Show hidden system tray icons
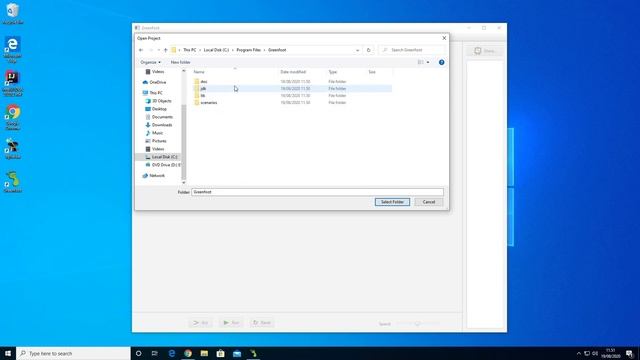This screenshot has height=360, width=640. pyautogui.click(x=578, y=353)
